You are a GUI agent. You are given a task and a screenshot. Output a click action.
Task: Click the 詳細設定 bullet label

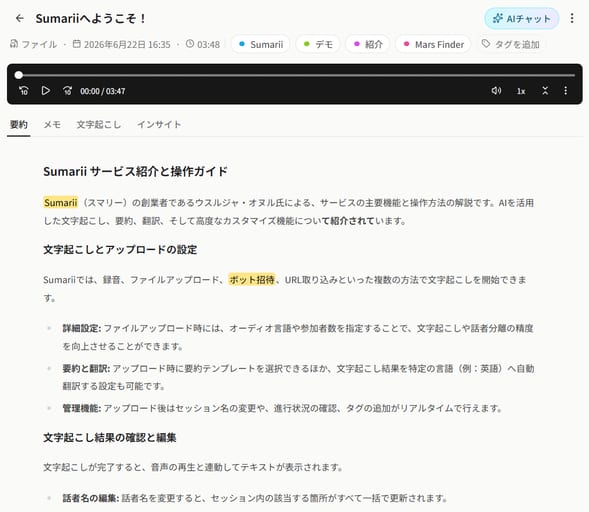[x=82, y=328]
